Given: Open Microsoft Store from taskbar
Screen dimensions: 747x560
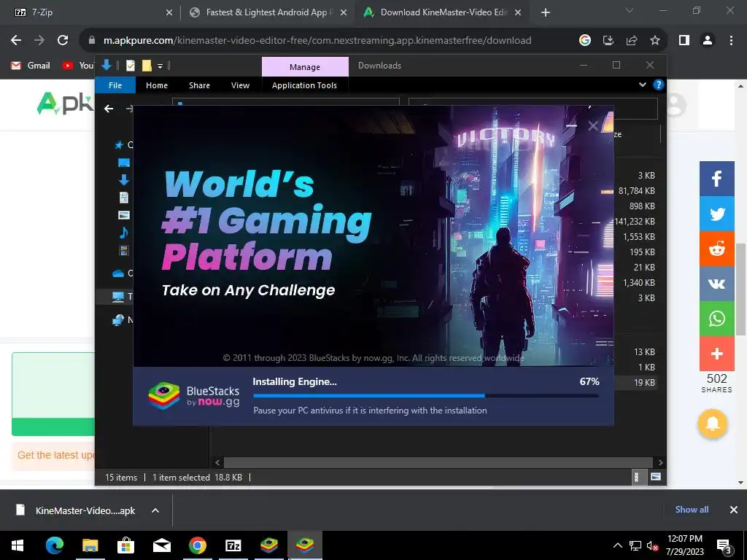Looking at the screenshot, I should tap(125, 545).
